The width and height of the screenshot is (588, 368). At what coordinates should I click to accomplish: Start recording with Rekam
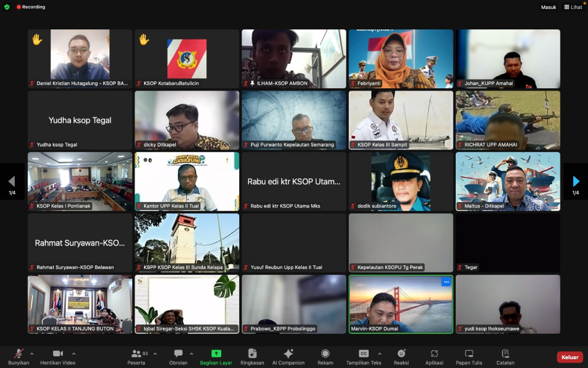point(325,357)
